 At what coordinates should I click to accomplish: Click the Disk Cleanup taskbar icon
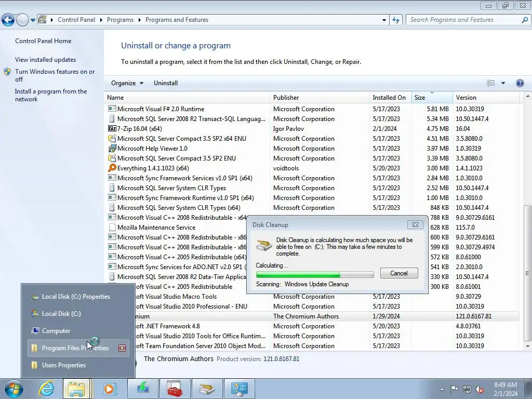coord(207,389)
